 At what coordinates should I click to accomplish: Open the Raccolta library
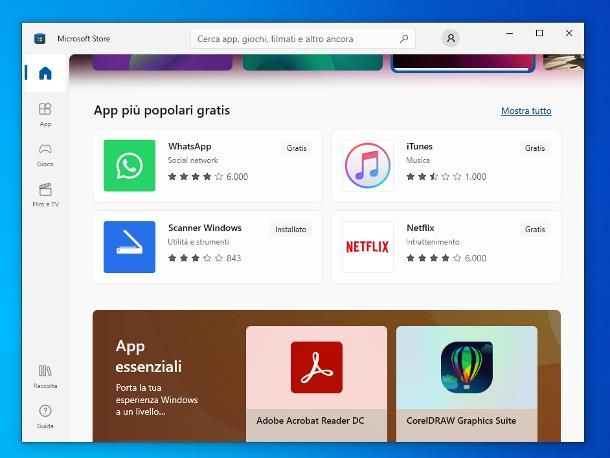45,376
